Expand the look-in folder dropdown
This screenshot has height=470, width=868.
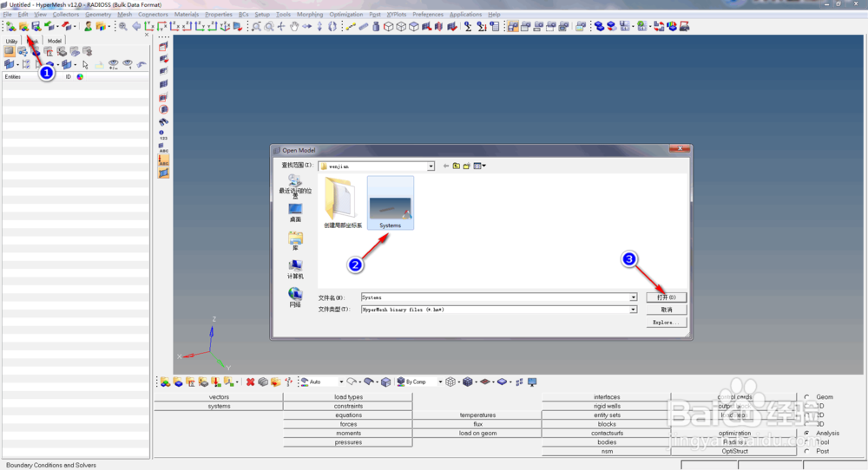[x=431, y=166]
